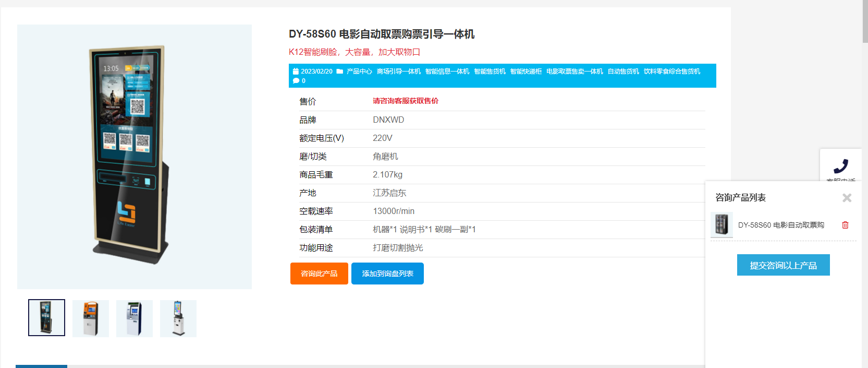Select fourth white standing kiosk thumbnail
868x368 pixels.
(x=178, y=318)
